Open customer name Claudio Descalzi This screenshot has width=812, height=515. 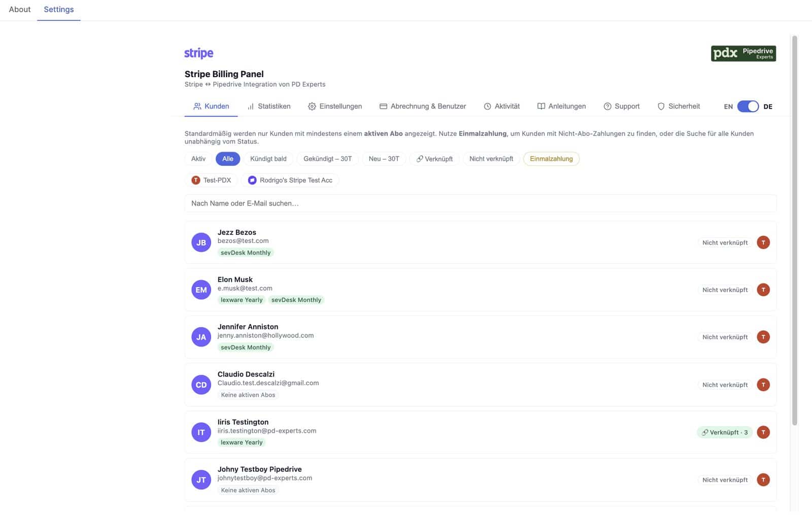click(x=246, y=374)
